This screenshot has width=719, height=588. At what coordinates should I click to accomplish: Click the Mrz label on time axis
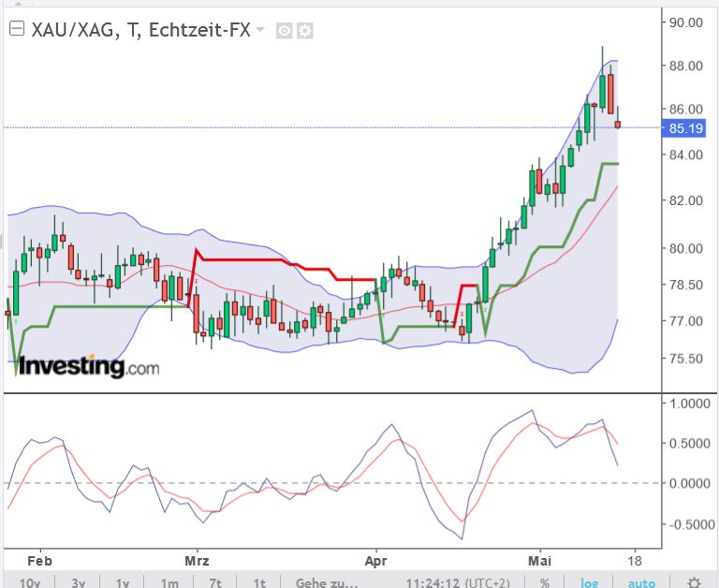[x=197, y=561]
